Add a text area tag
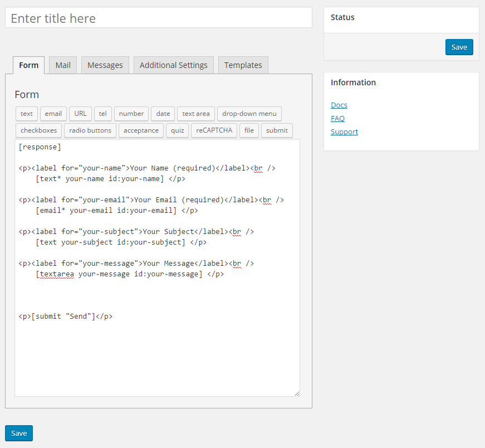The height and width of the screenshot is (448, 485). pyautogui.click(x=196, y=114)
